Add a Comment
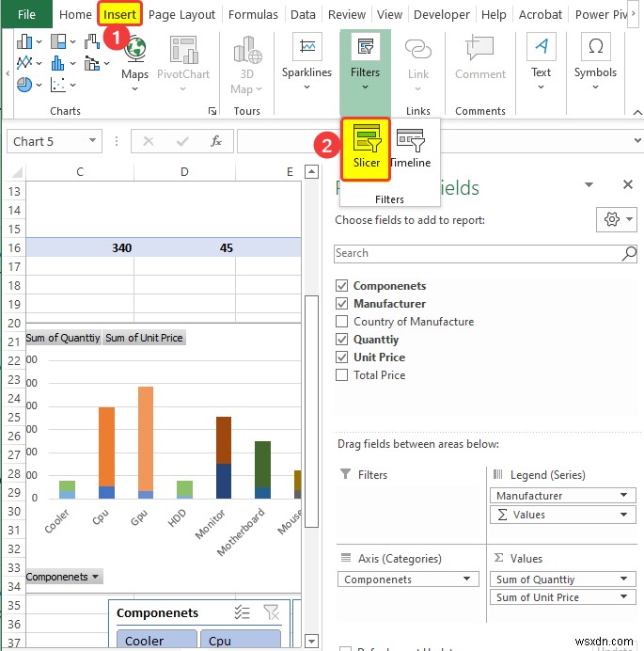This screenshot has height=651, width=644. pyautogui.click(x=480, y=58)
